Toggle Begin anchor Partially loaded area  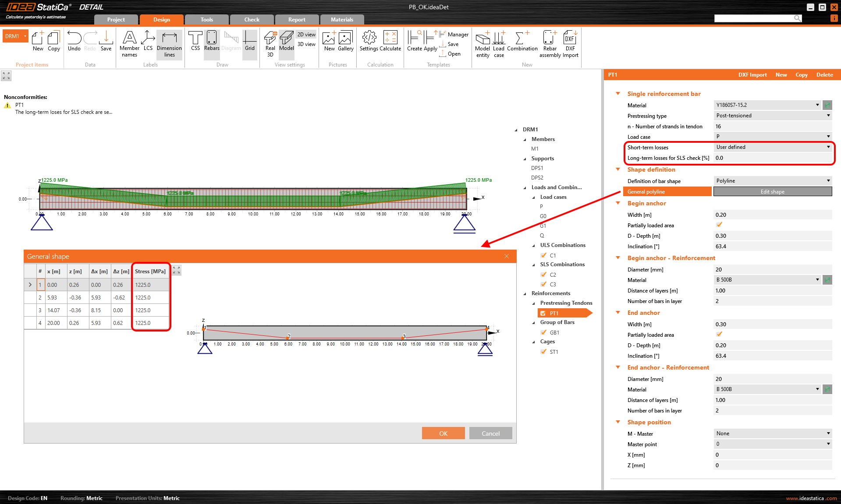(x=719, y=225)
